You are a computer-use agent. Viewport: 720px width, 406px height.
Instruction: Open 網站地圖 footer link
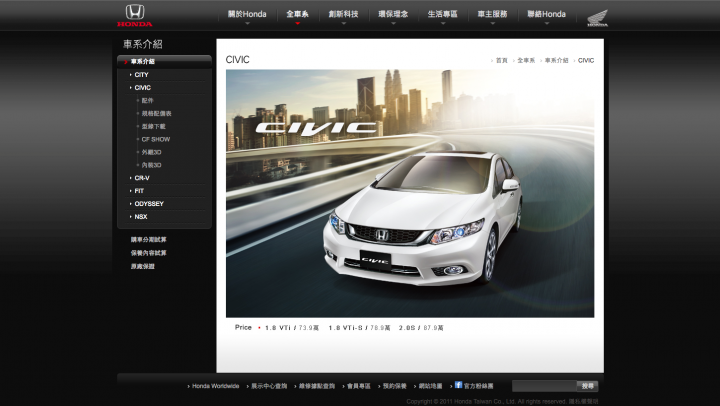pyautogui.click(x=430, y=386)
